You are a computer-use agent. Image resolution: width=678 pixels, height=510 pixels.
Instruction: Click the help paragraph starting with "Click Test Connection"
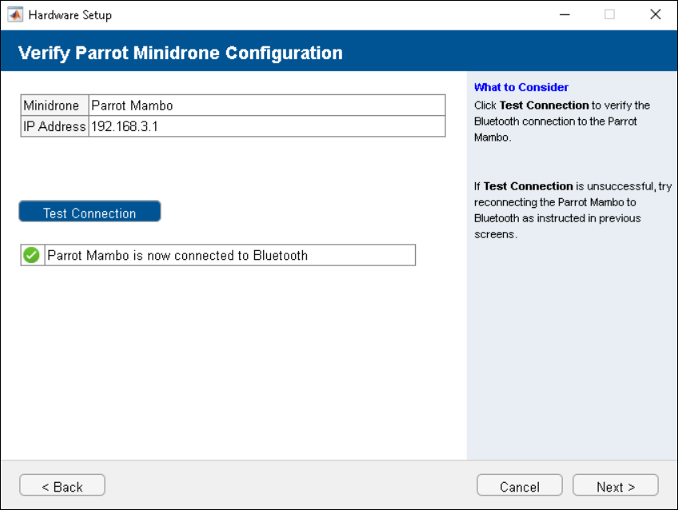pyautogui.click(x=562, y=121)
